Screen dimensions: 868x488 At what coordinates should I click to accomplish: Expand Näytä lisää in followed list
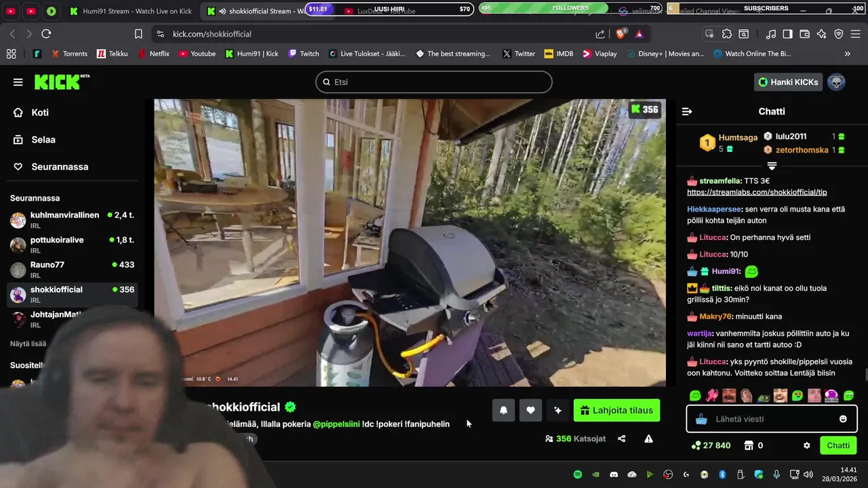tap(28, 344)
